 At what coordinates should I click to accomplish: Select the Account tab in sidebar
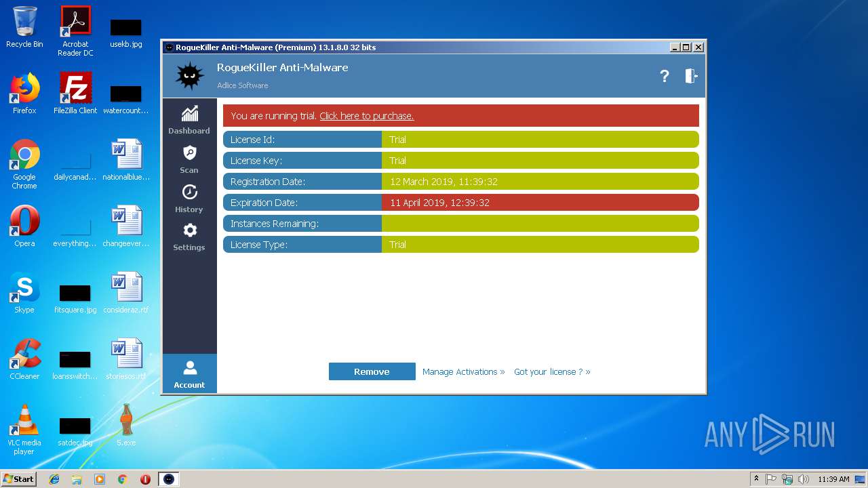[x=189, y=374]
